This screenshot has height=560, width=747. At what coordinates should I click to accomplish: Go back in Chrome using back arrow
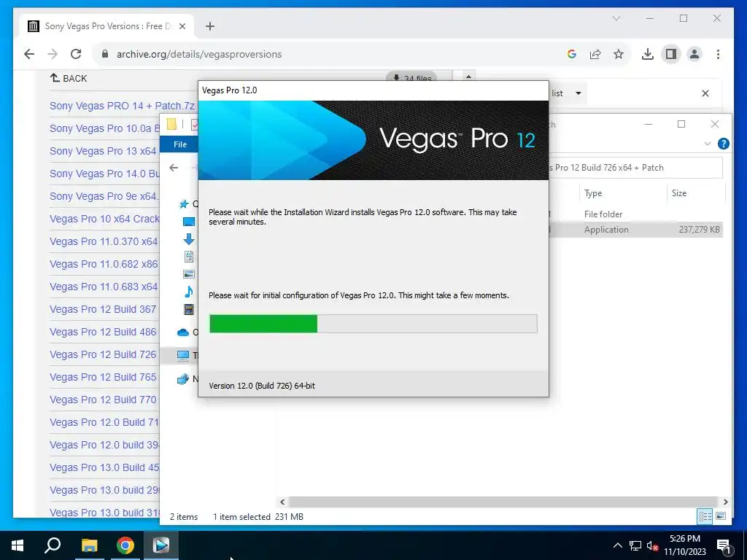click(29, 54)
